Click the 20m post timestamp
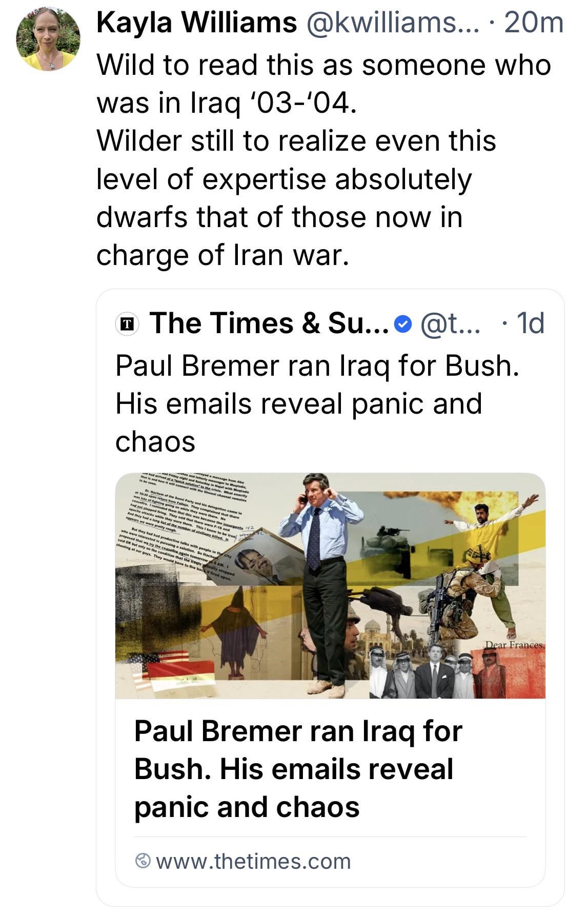Viewport: 588px width, 919px height. pos(534,24)
